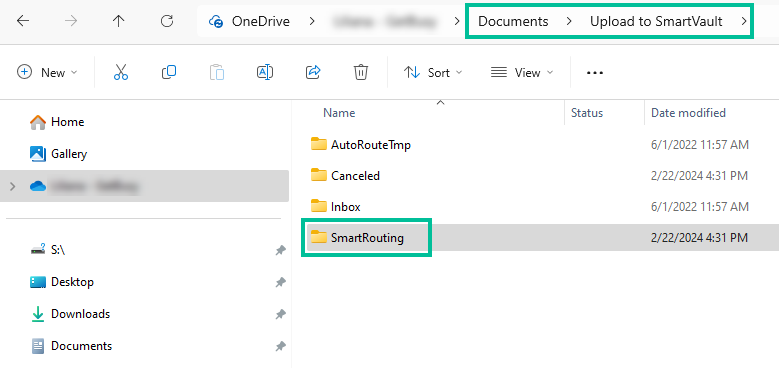The height and width of the screenshot is (368, 779).
Task: Click Upload to SmartVault breadcrumb
Action: pyautogui.click(x=656, y=21)
